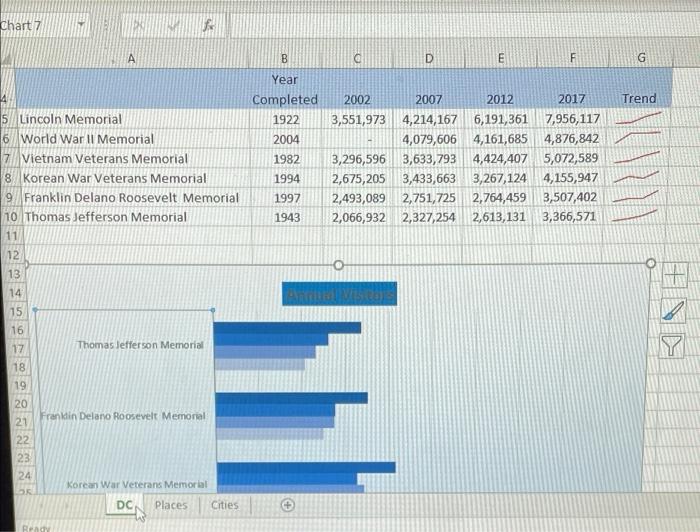
Task: Expand the Name Box dropdown arrow
Action: click(x=81, y=24)
